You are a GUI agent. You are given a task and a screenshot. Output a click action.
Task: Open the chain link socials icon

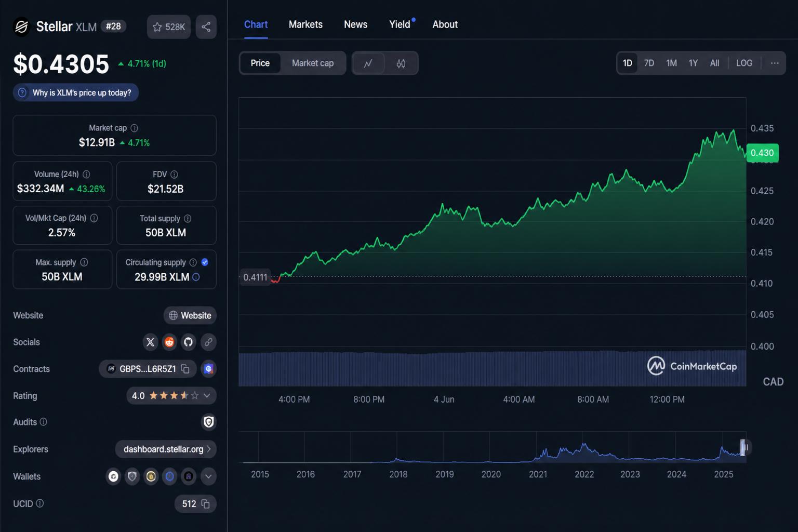pos(208,342)
